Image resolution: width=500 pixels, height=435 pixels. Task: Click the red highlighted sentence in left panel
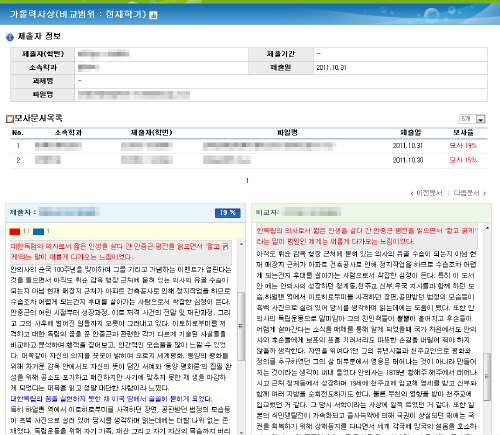(x=121, y=252)
